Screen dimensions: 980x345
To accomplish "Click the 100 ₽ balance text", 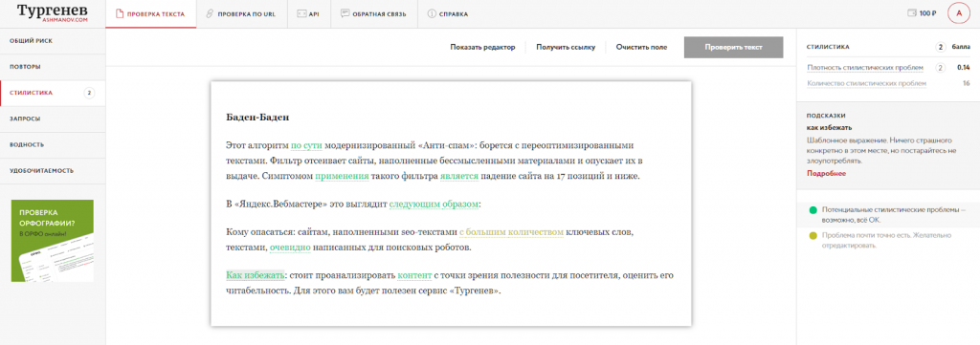I will point(927,13).
